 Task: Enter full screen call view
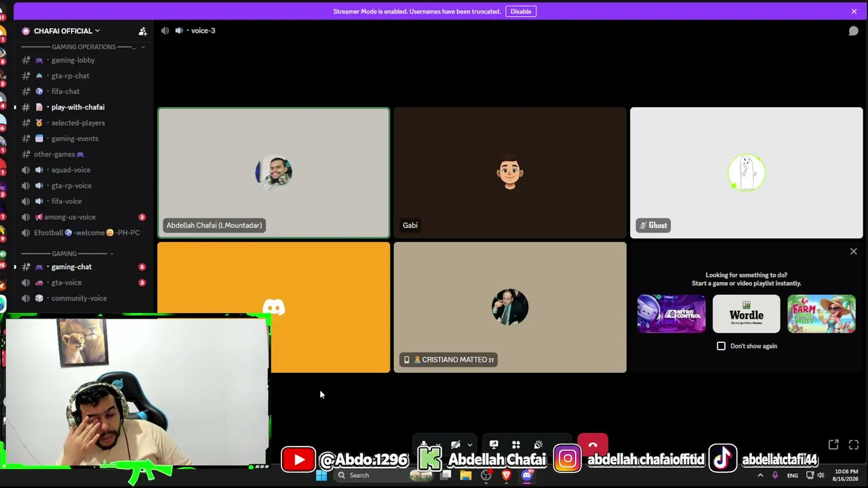point(853,445)
